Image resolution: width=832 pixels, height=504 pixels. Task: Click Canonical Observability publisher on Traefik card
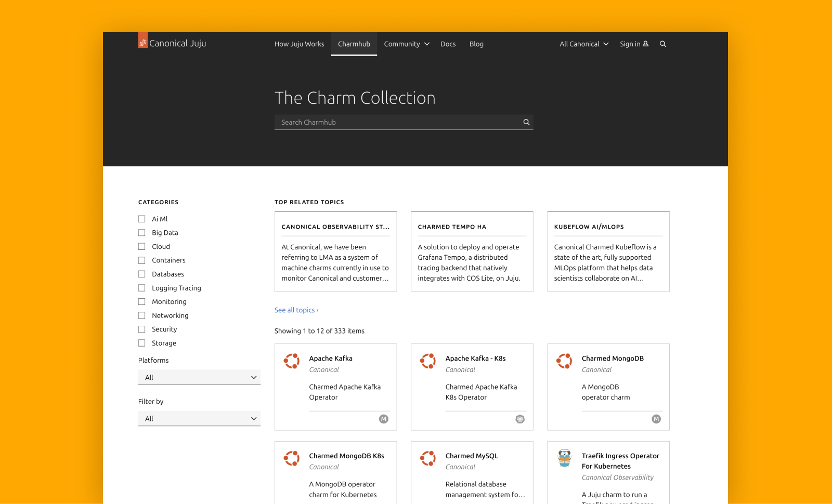(x=617, y=478)
